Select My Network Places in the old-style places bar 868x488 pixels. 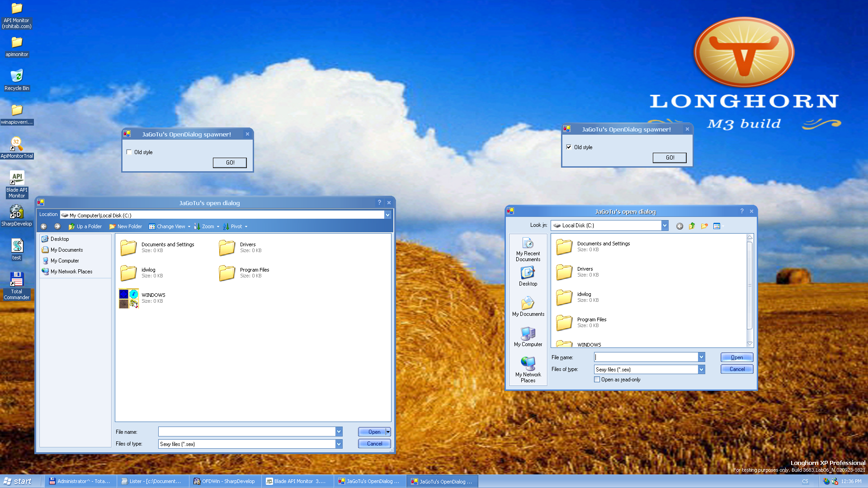click(x=528, y=370)
